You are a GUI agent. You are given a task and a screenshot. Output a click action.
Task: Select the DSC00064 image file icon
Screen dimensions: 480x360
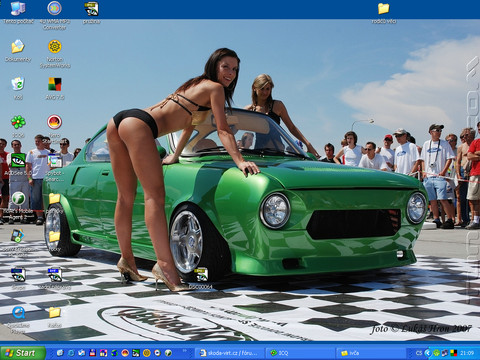201,275
